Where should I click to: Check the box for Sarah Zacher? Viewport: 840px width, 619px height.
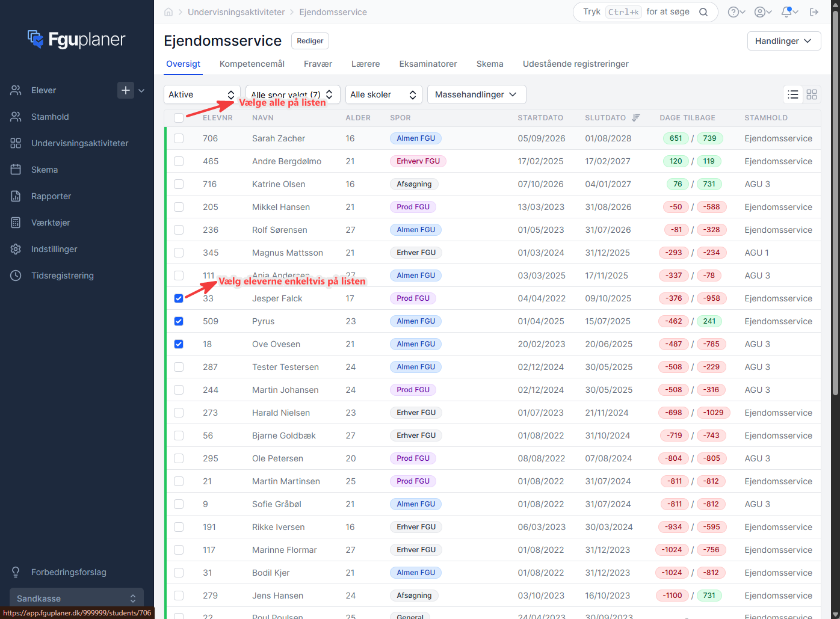(x=179, y=138)
